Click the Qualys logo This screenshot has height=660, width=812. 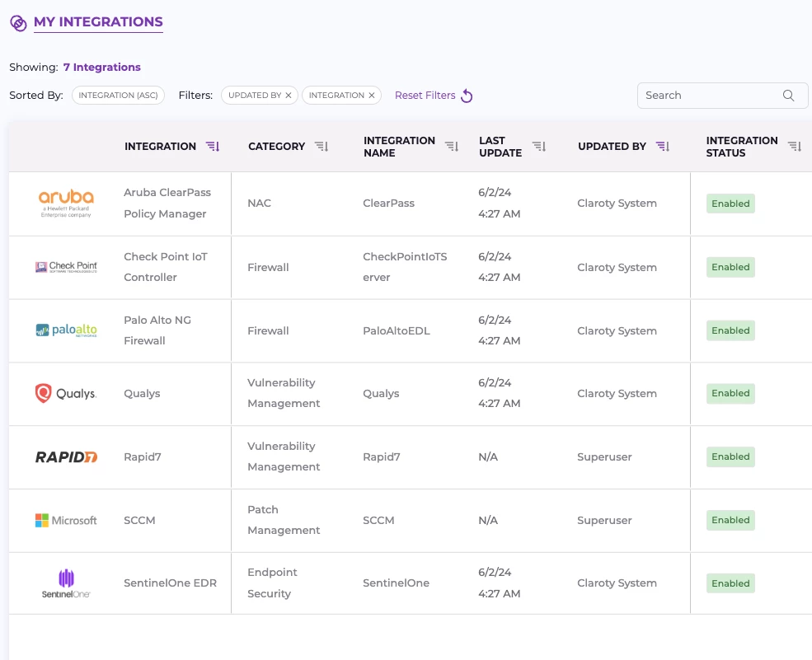66,394
